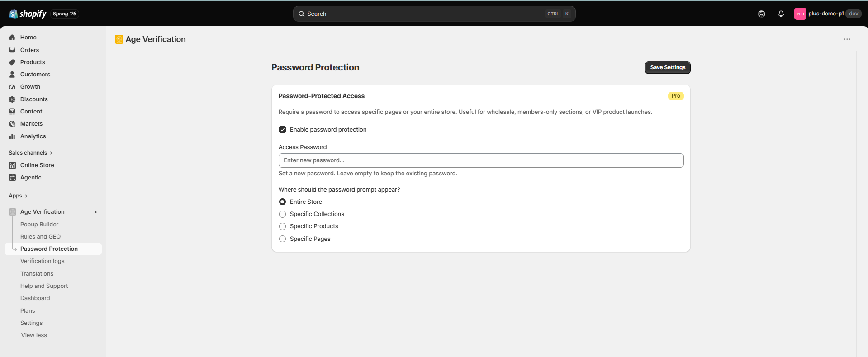Open Orders via its inbox icon
Viewport: 868px width, 357px height.
tap(12, 50)
